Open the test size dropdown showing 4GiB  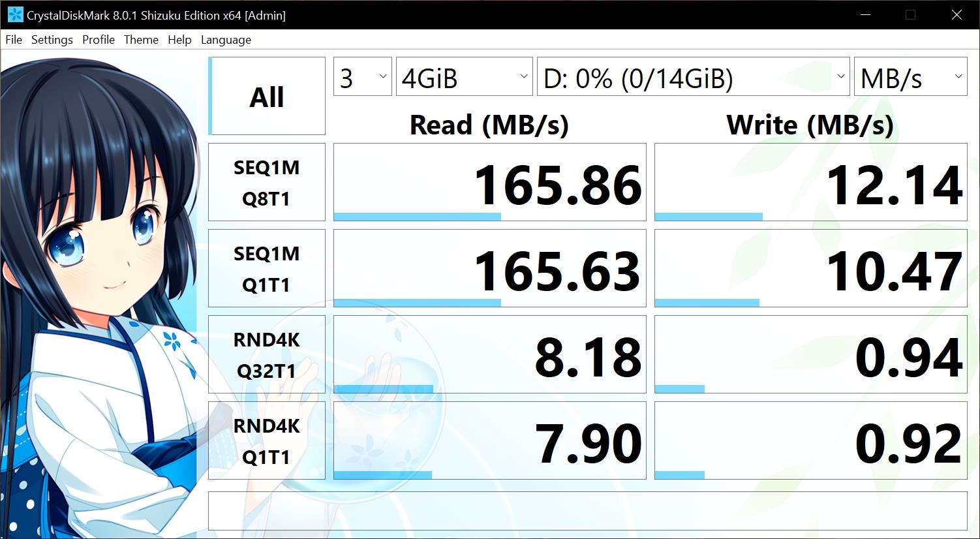tap(464, 76)
